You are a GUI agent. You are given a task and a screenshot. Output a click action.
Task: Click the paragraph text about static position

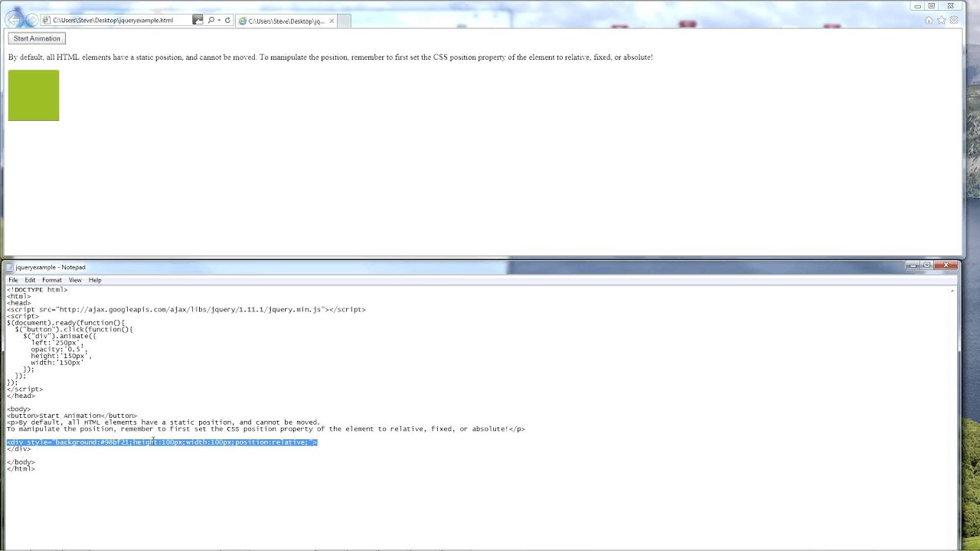coord(330,57)
